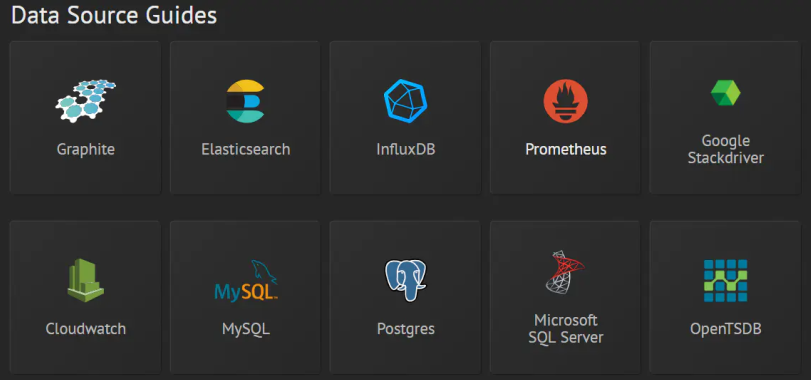Select the green Google Stackdriver hexagon icon

pos(725,93)
